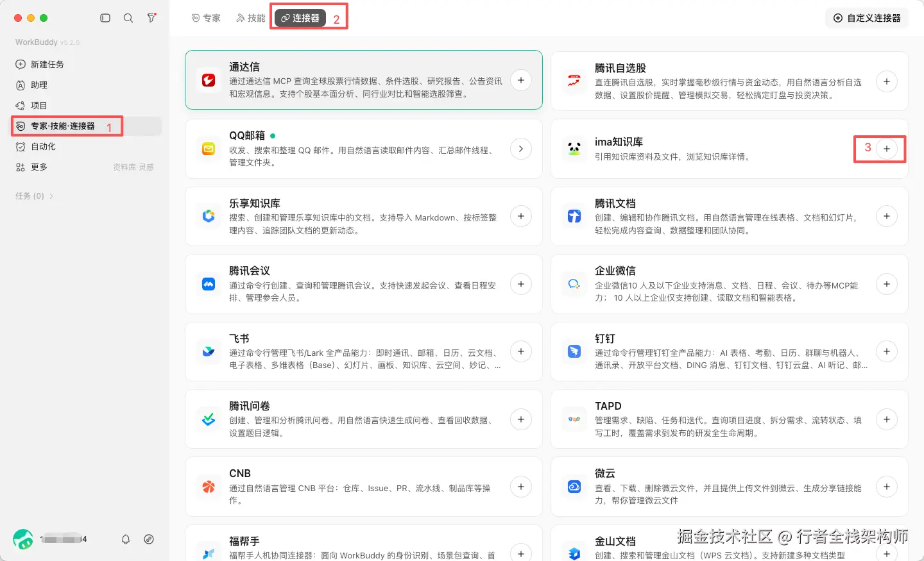Image resolution: width=924 pixels, height=561 pixels.
Task: Add the 腾讯文档 connector
Action: coord(887,216)
